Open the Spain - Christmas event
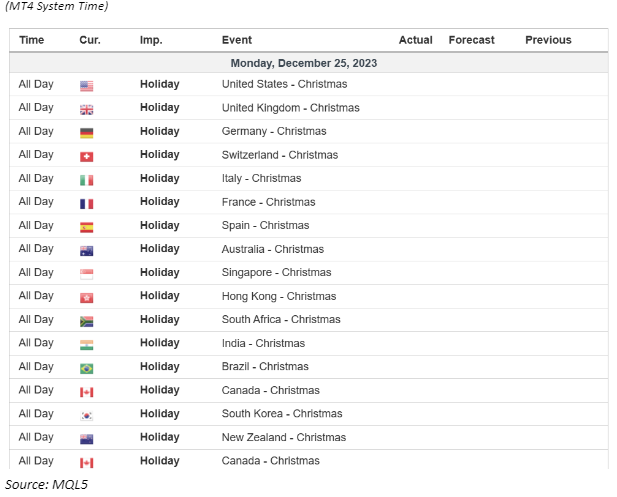Viewport: 617px width, 497px height. tap(265, 226)
